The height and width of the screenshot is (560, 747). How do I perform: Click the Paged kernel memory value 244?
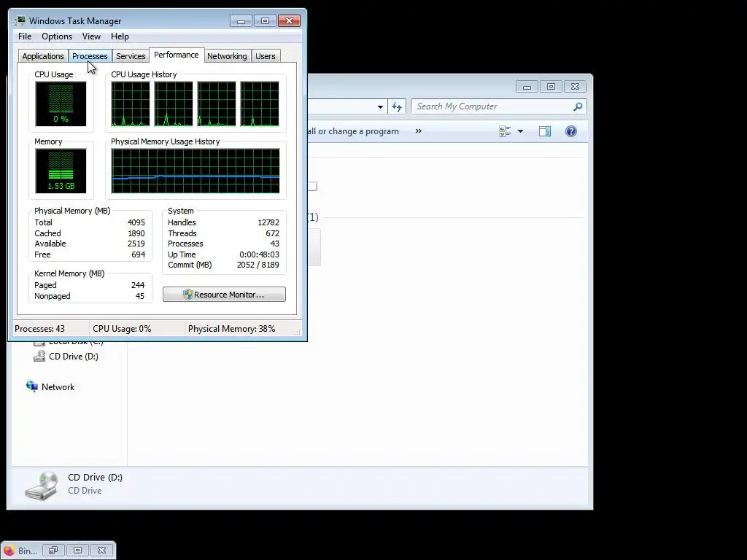(138, 285)
